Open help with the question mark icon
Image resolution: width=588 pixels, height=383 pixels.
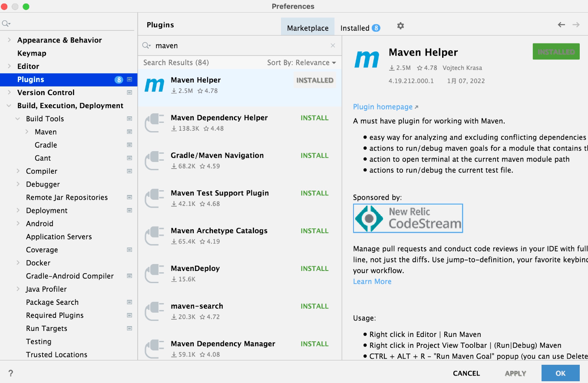pos(10,373)
